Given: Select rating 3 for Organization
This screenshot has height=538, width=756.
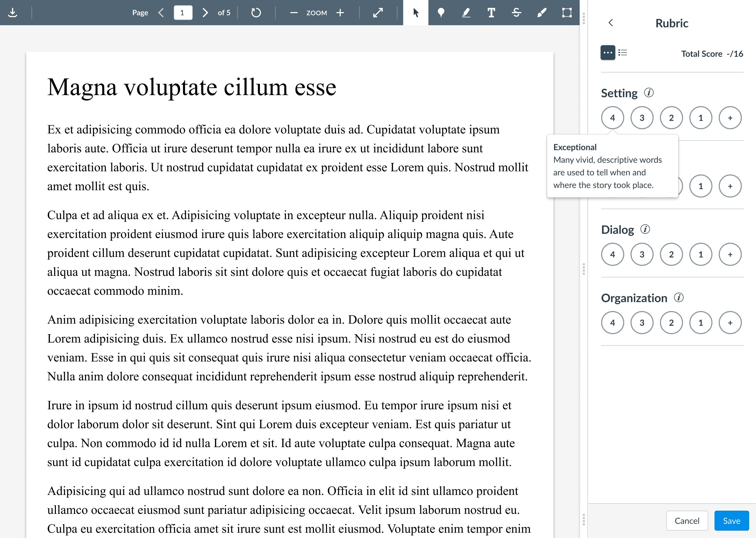Looking at the screenshot, I should pos(642,323).
